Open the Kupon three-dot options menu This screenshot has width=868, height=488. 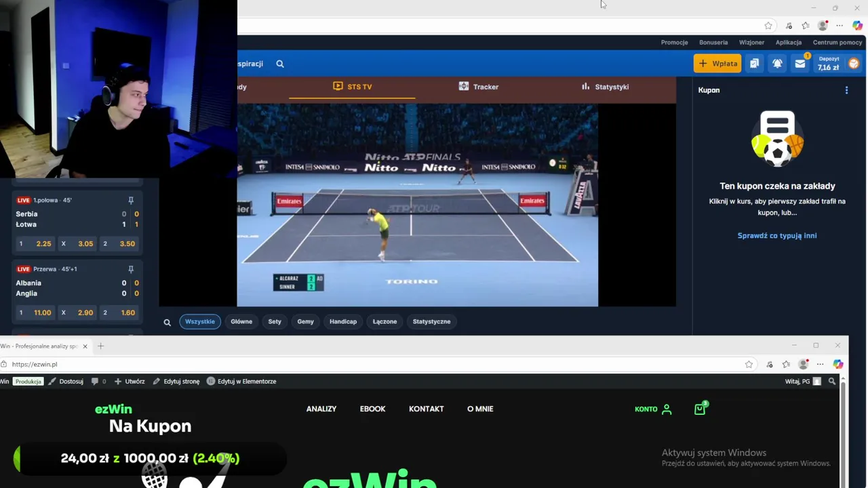(846, 90)
